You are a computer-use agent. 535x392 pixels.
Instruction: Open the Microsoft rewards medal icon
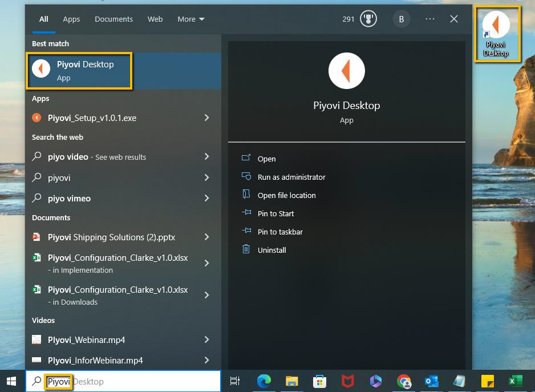pos(368,19)
